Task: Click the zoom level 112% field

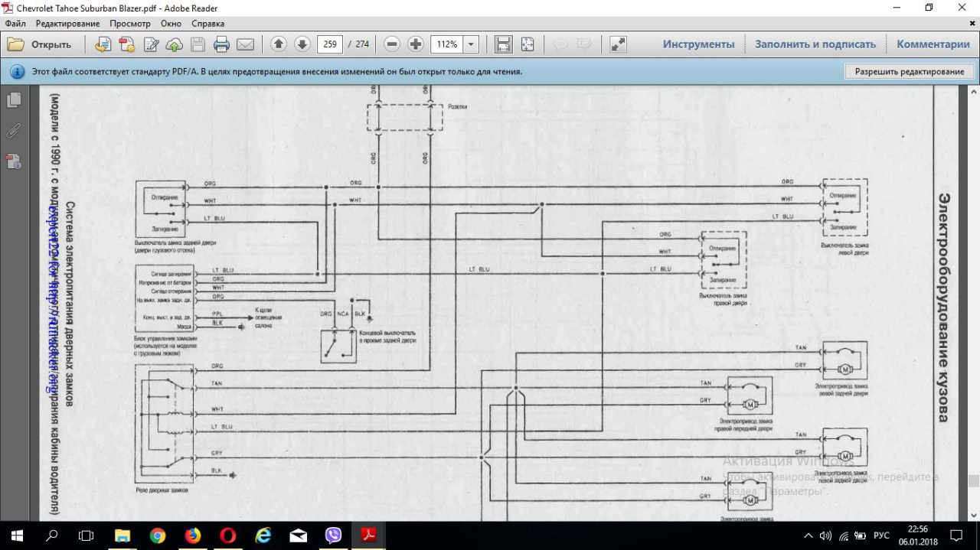Action: tap(447, 44)
